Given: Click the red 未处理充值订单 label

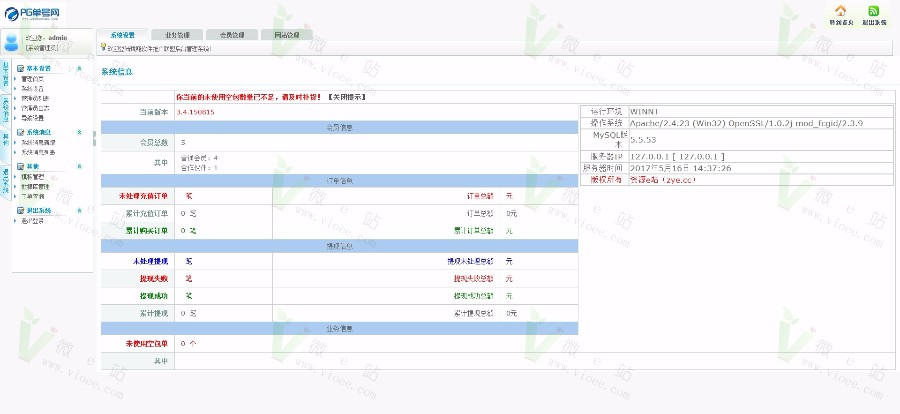Looking at the screenshot, I should 143,196.
